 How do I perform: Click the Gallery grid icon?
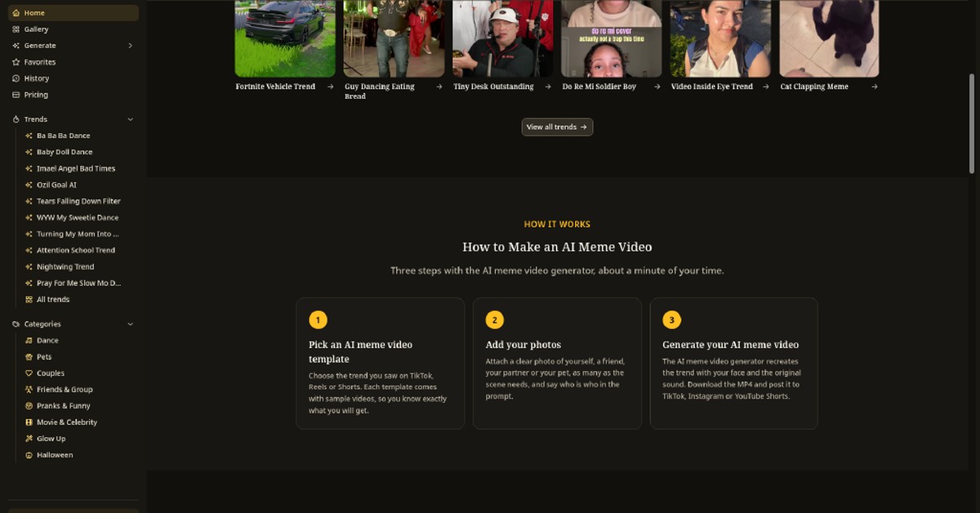(x=16, y=29)
